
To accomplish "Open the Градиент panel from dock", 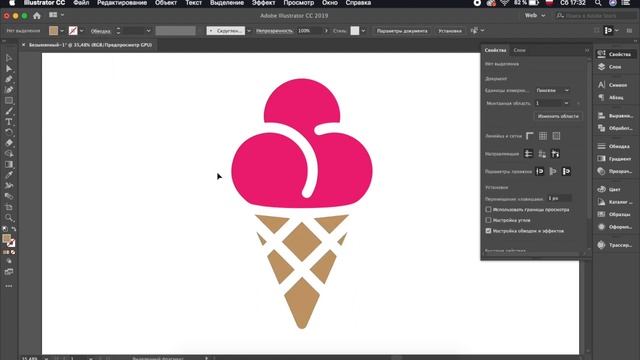I will click(615, 159).
